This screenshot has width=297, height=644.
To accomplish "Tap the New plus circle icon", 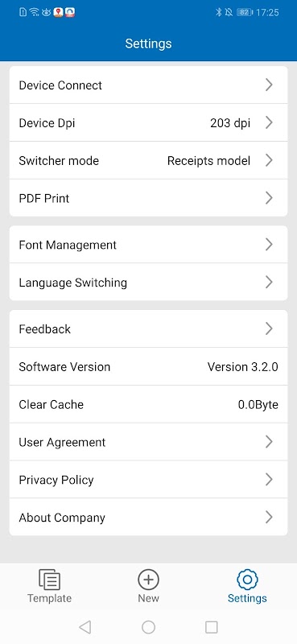I will 148,580.
